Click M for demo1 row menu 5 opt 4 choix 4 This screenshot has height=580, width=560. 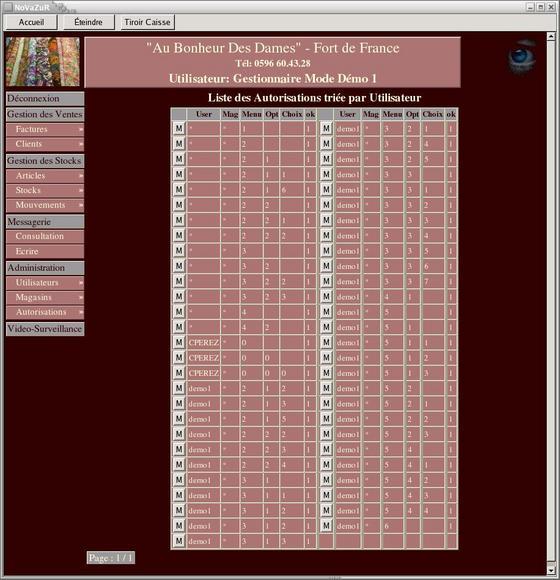tap(326, 510)
